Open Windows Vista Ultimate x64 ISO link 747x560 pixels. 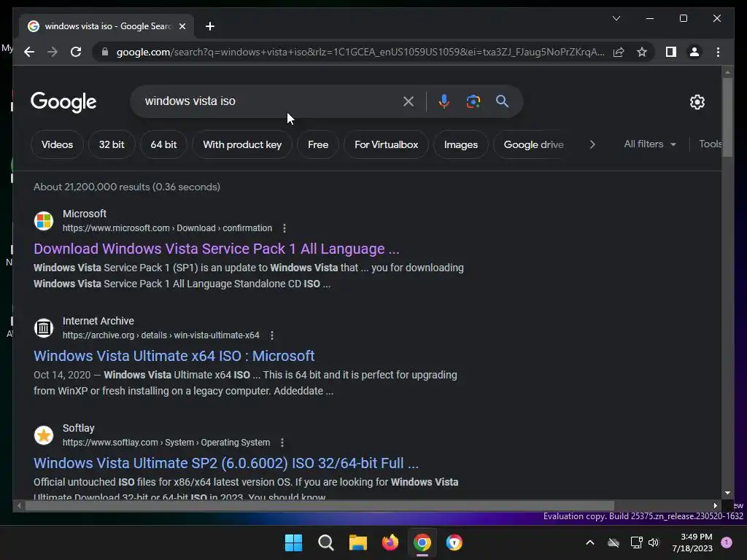click(174, 356)
